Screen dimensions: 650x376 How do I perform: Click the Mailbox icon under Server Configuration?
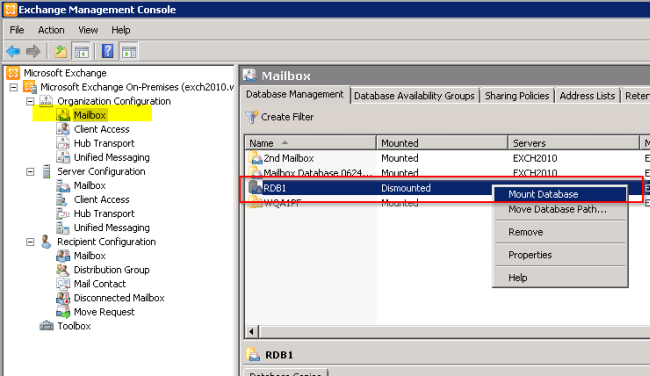(63, 186)
